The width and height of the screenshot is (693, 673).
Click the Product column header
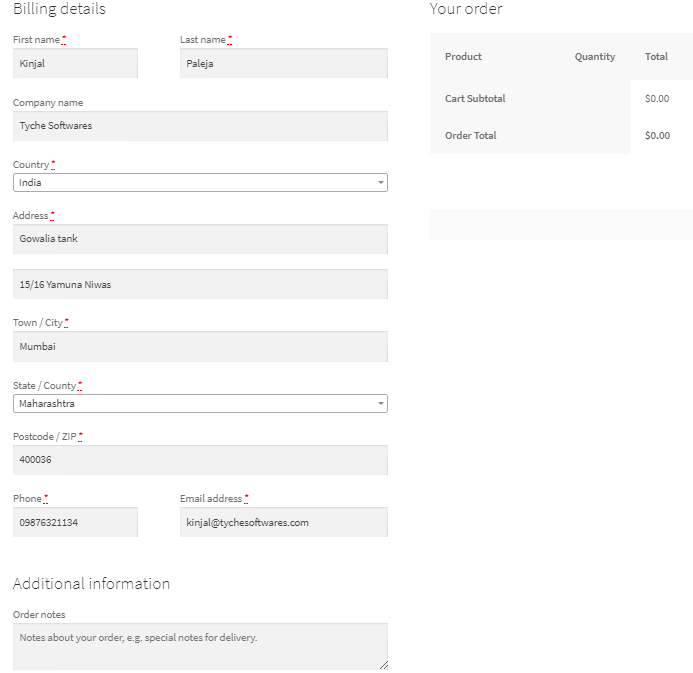click(x=463, y=57)
